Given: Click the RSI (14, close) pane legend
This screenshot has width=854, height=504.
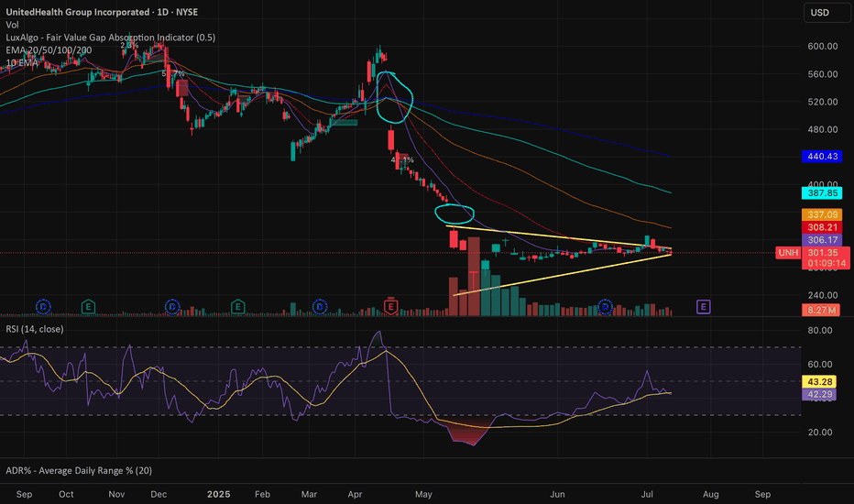Looking at the screenshot, I should click(x=34, y=329).
